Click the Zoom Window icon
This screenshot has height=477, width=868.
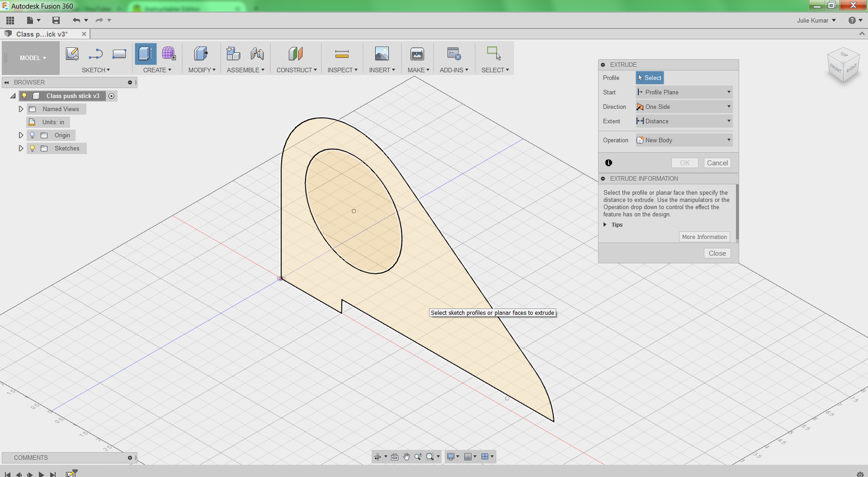(x=430, y=457)
